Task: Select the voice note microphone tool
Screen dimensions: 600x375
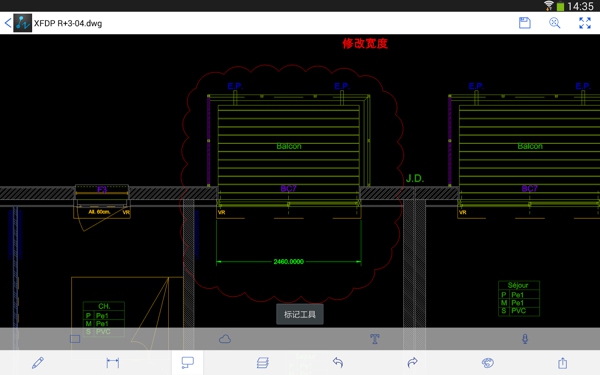Action: (x=525, y=339)
